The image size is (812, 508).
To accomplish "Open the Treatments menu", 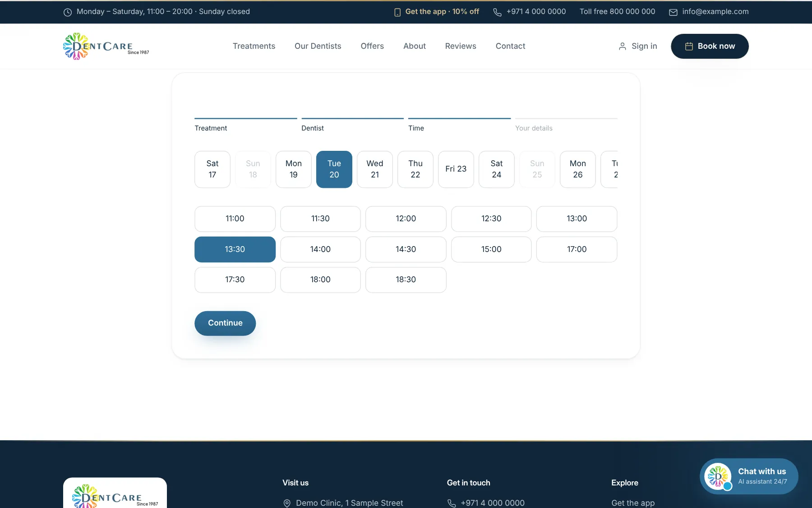I will (254, 46).
